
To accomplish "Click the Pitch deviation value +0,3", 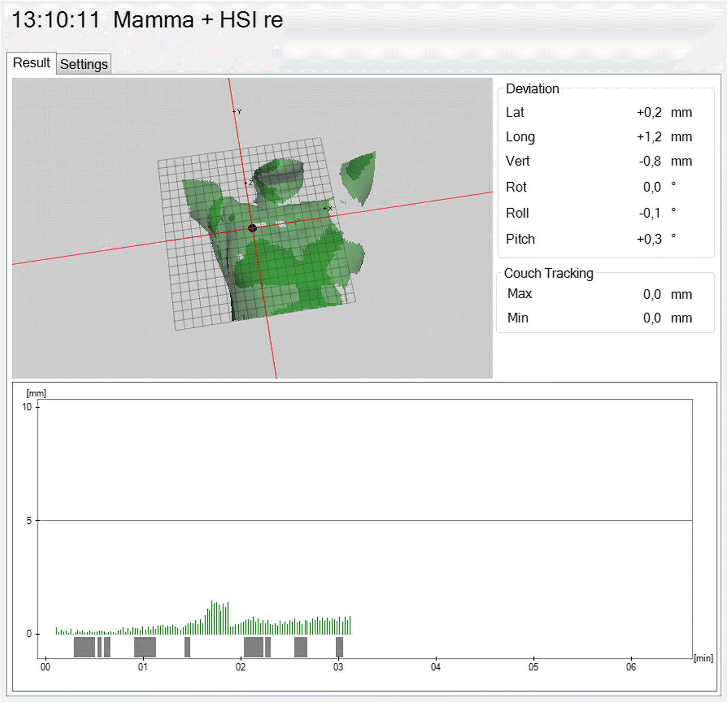I will click(649, 239).
